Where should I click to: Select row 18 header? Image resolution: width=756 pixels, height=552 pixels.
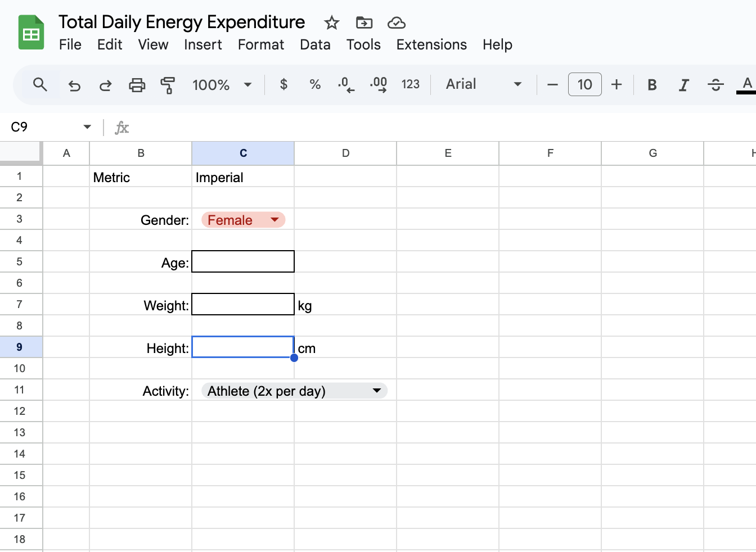pos(21,540)
